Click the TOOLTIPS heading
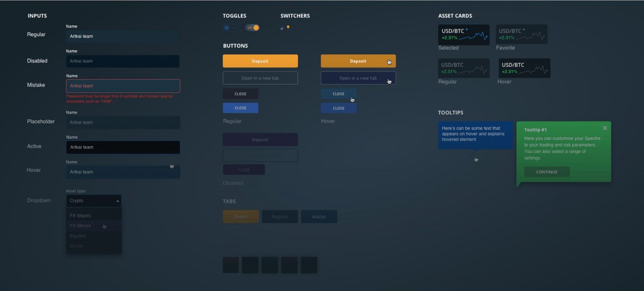This screenshot has height=291, width=644. pos(450,113)
